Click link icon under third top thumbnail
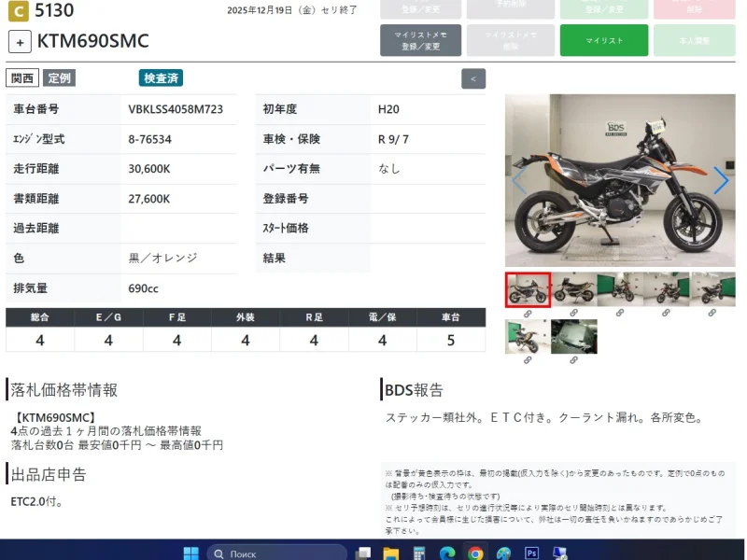Image resolution: width=747 pixels, height=560 pixels. (620, 313)
